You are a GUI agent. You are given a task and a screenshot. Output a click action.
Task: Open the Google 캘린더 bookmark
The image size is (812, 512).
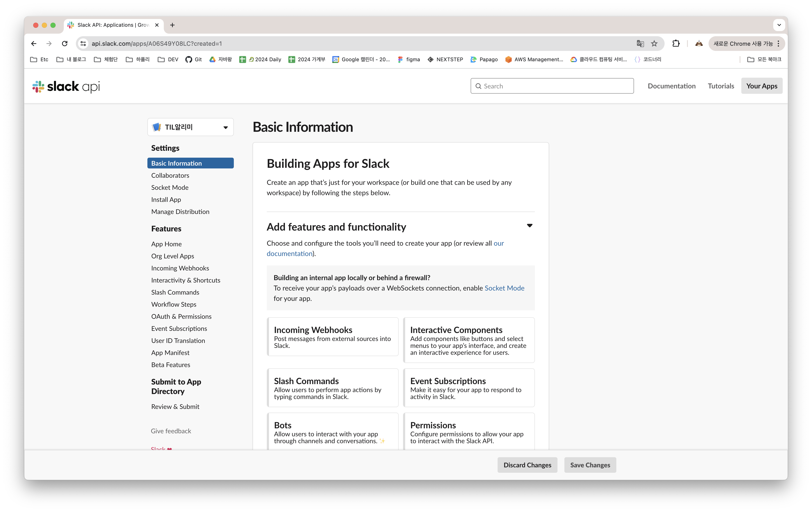[361, 59]
